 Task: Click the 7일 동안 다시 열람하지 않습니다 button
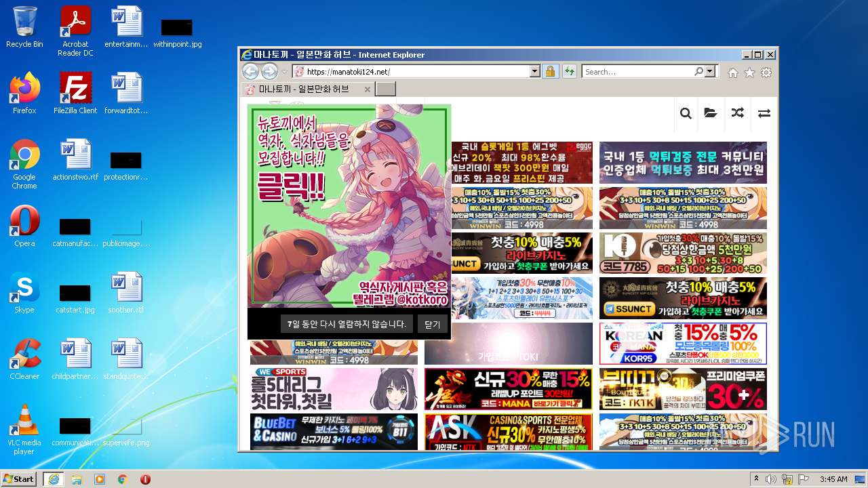click(x=347, y=324)
